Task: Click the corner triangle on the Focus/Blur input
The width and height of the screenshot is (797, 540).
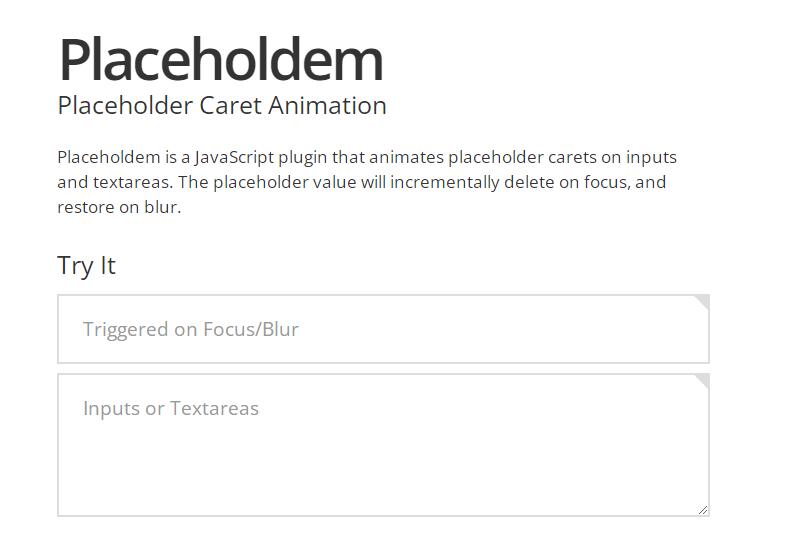Action: pos(703,301)
